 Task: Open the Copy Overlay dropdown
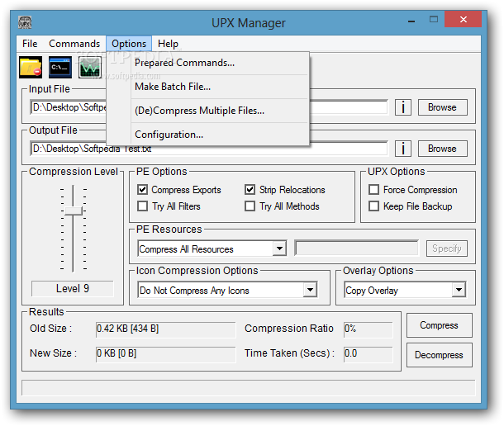tap(459, 290)
